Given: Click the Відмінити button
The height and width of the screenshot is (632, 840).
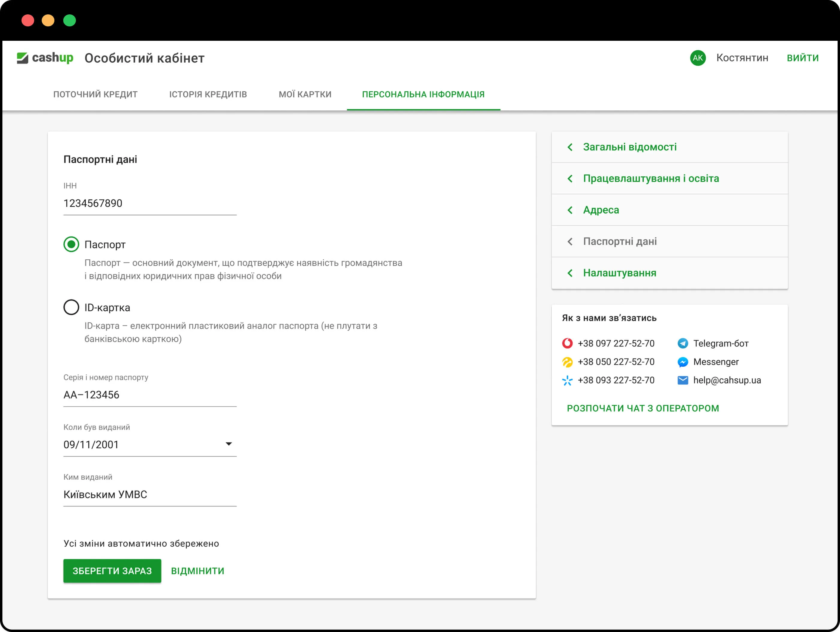Looking at the screenshot, I should click(x=197, y=571).
